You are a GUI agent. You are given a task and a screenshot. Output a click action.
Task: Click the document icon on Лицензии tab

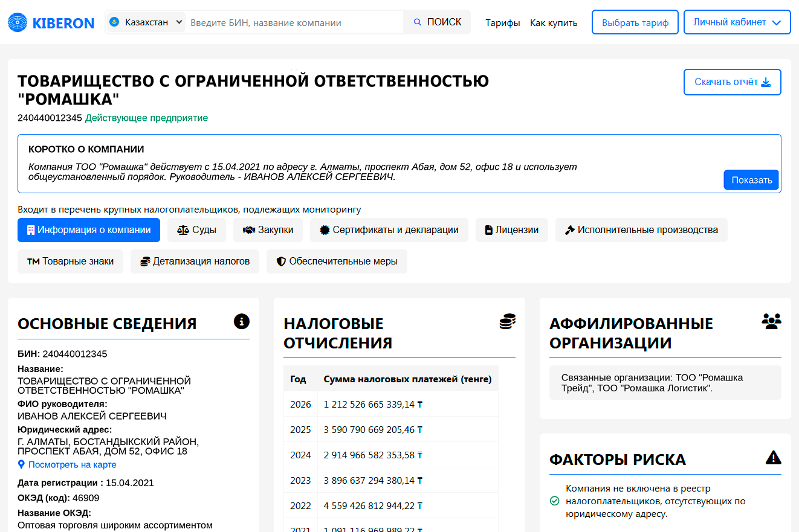[489, 230]
